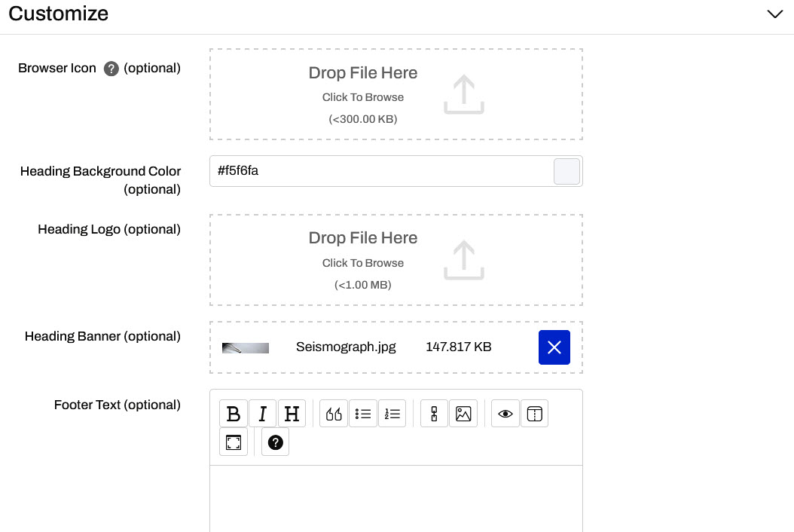Viewport: 794px width, 532px height.
Task: Open the editor markdown help guide
Action: [x=275, y=442]
